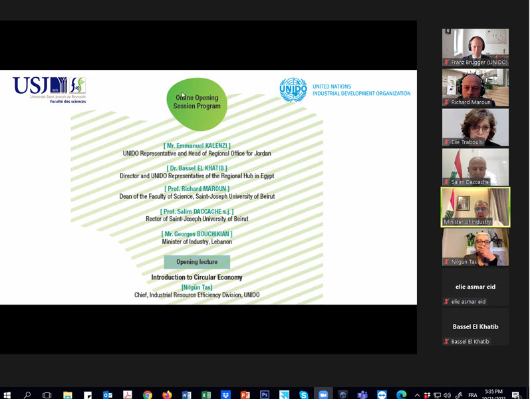This screenshot has height=399, width=532.
Task: Launch Firefox from the taskbar
Action: 167,394
